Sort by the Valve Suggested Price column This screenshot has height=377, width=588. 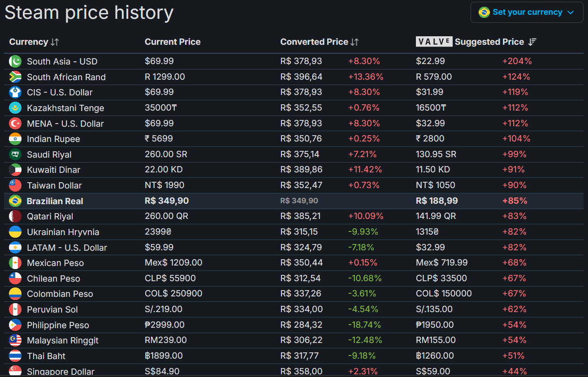[476, 42]
